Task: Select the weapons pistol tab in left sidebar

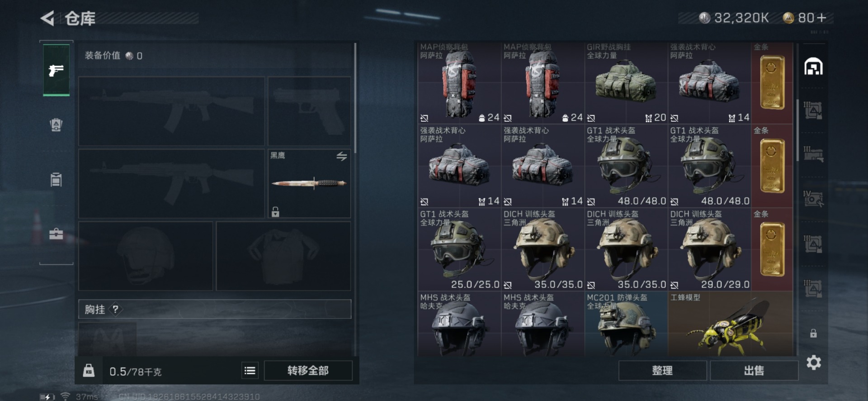Action: tap(56, 70)
